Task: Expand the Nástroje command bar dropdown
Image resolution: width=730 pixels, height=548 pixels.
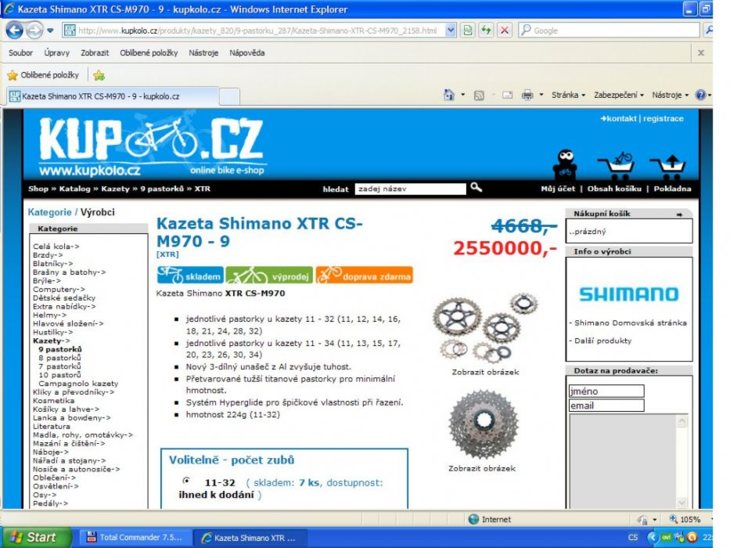Action: pyautogui.click(x=669, y=95)
